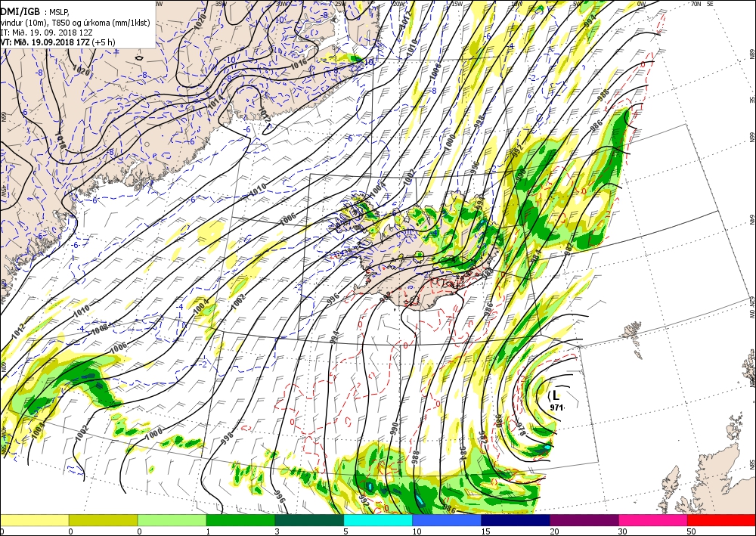This screenshot has width=756, height=536.
Task: Pick the bright blue legend swatch
Action: pos(447,520)
